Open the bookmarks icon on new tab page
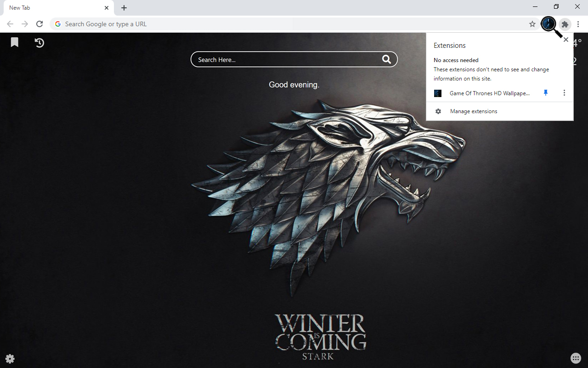Screen dimensions: 588x368 (15, 42)
